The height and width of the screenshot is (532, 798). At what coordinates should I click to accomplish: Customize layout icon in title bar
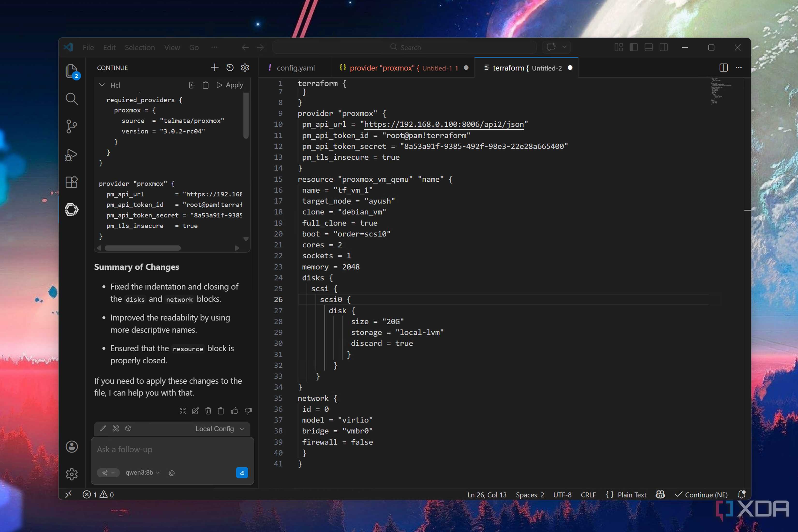619,47
